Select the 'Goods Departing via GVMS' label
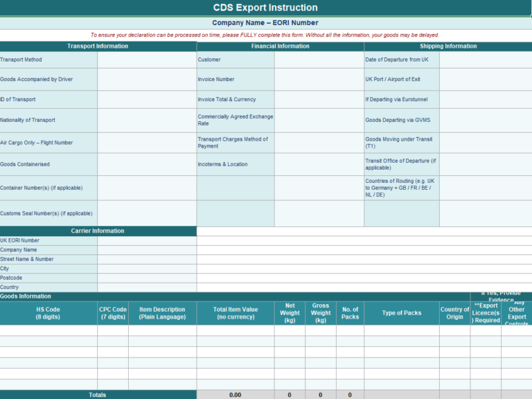Screen dimensions: 532x399 click(398, 120)
